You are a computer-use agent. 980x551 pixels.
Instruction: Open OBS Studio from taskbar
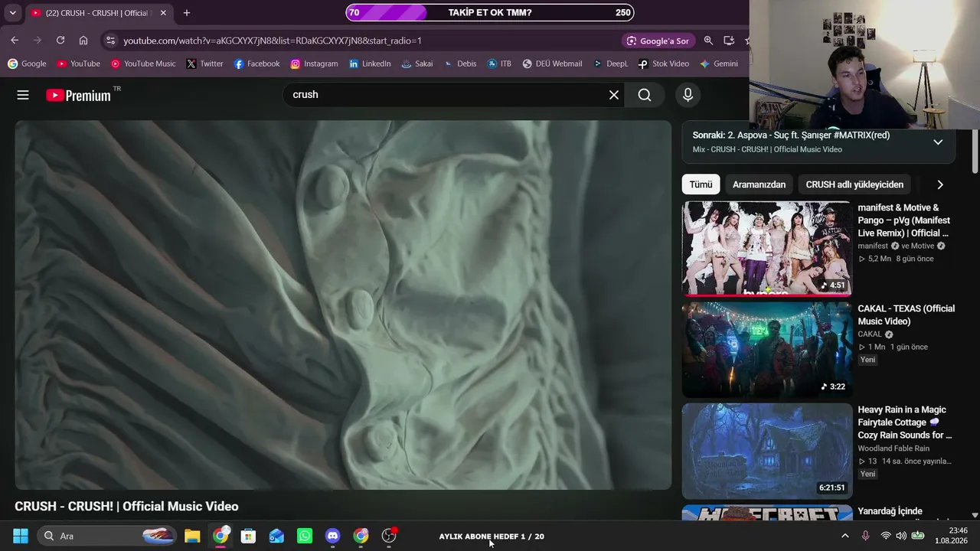coord(389,536)
